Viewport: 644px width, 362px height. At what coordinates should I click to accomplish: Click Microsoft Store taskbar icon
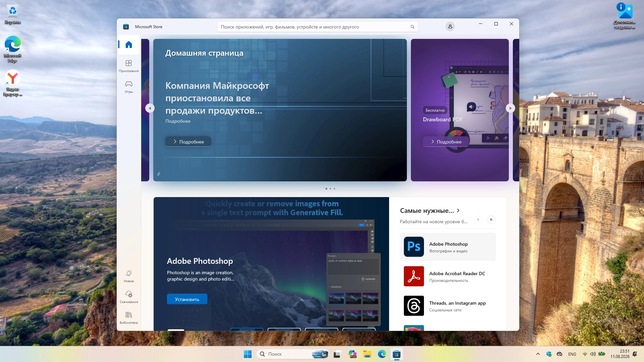397,354
